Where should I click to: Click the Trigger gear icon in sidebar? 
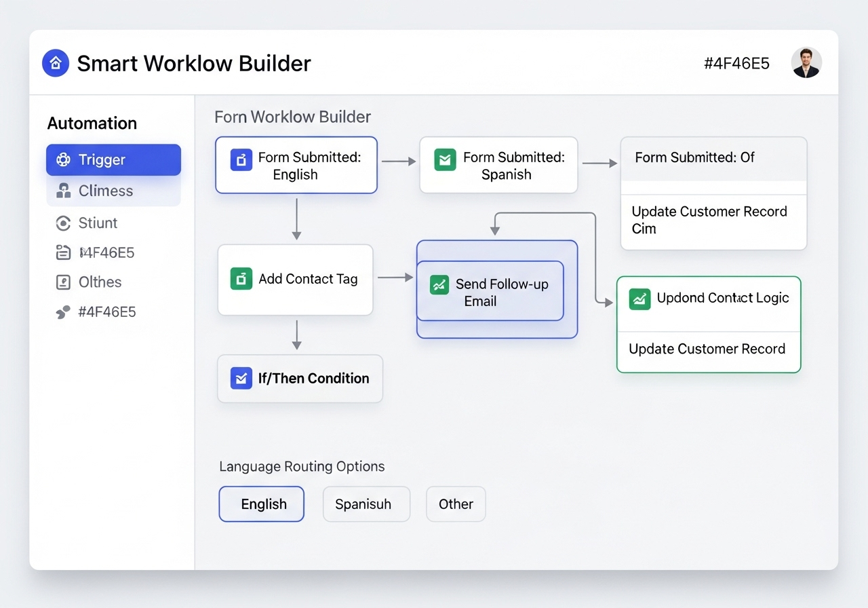pos(63,160)
